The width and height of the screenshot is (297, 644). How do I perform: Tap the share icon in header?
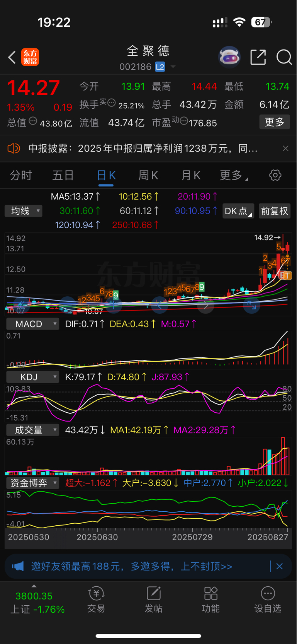tap(258, 57)
